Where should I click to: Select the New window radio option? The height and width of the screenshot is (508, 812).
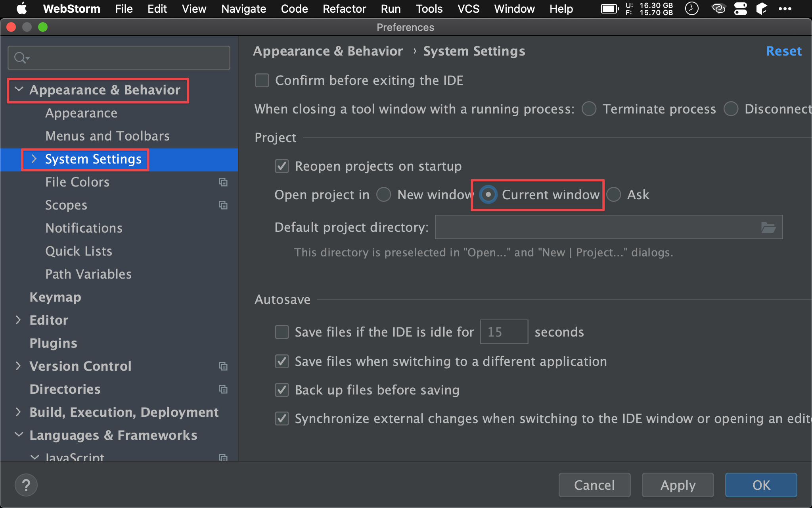pyautogui.click(x=384, y=195)
